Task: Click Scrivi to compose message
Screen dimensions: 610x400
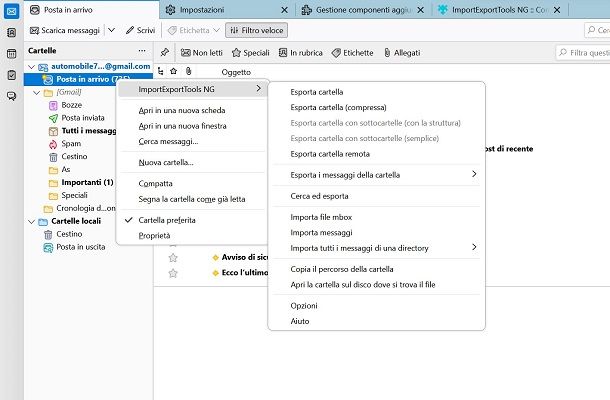Action: (x=140, y=30)
